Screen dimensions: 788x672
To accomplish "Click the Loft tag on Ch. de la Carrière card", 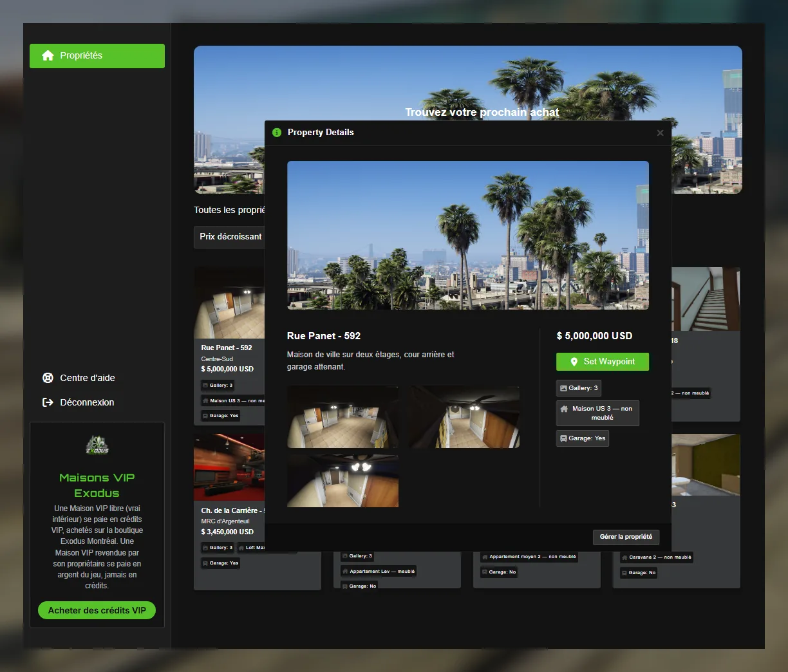I will pyautogui.click(x=251, y=548).
